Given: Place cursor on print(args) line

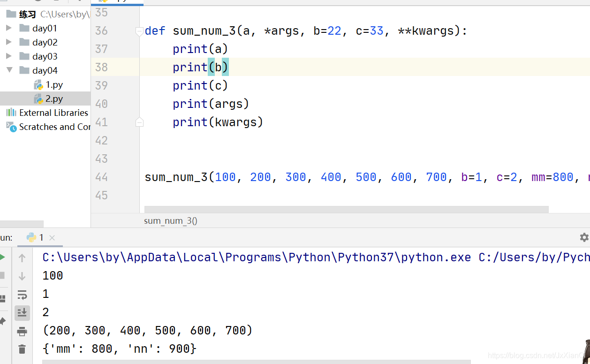Looking at the screenshot, I should (211, 104).
